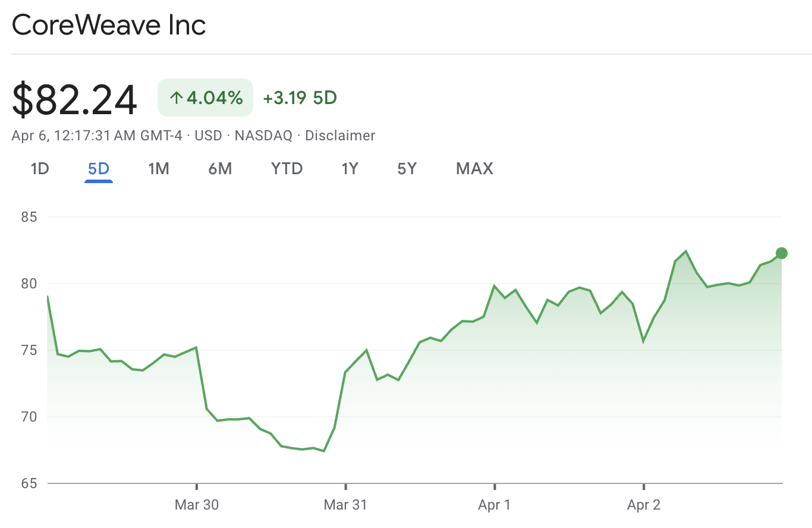The height and width of the screenshot is (528, 812).
Task: Click the Apr 2 date label
Action: pyautogui.click(x=644, y=505)
